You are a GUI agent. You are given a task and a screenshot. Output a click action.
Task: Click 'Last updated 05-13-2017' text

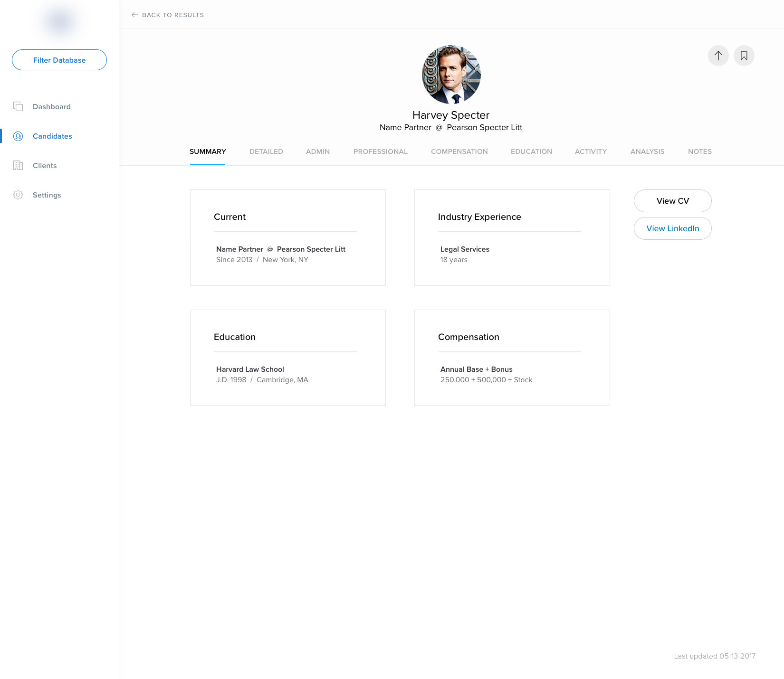715,656
